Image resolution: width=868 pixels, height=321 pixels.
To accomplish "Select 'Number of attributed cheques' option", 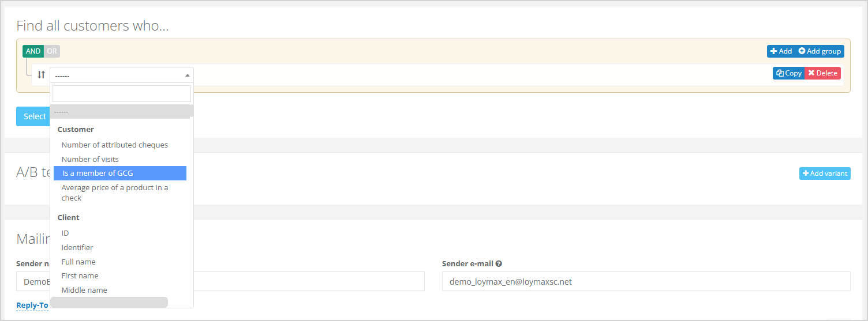I will pos(115,145).
